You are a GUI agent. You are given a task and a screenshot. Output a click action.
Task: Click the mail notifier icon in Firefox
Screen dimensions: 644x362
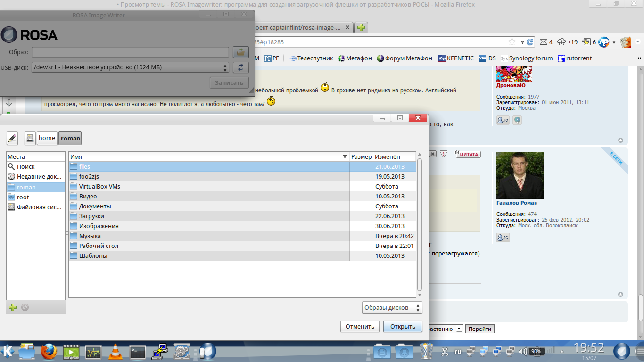(546, 42)
